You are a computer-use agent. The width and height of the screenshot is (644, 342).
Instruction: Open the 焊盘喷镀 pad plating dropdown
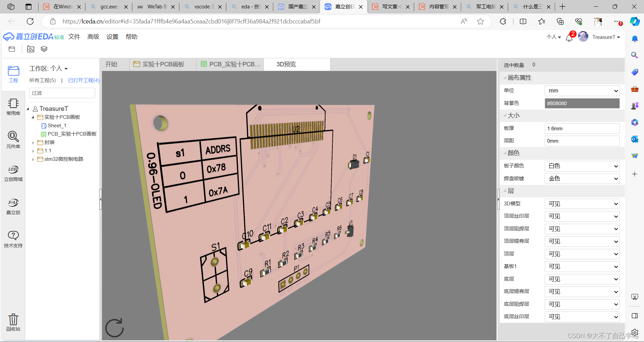[x=582, y=179]
